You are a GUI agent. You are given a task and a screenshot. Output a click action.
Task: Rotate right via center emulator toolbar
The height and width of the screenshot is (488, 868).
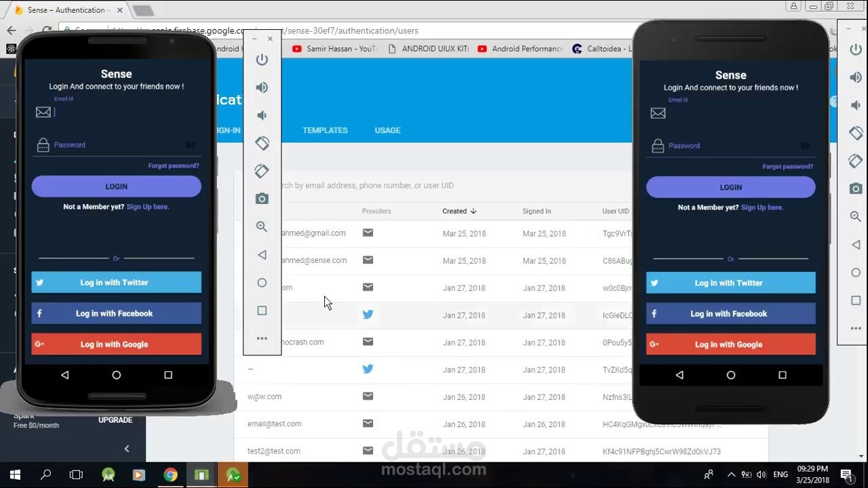point(262,171)
